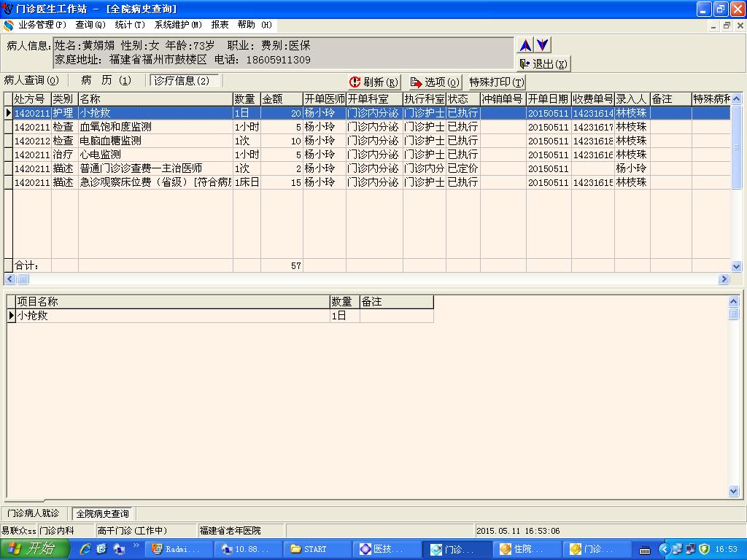Click the 14231617 收费单号 cell
747x560 pixels.
(x=592, y=127)
